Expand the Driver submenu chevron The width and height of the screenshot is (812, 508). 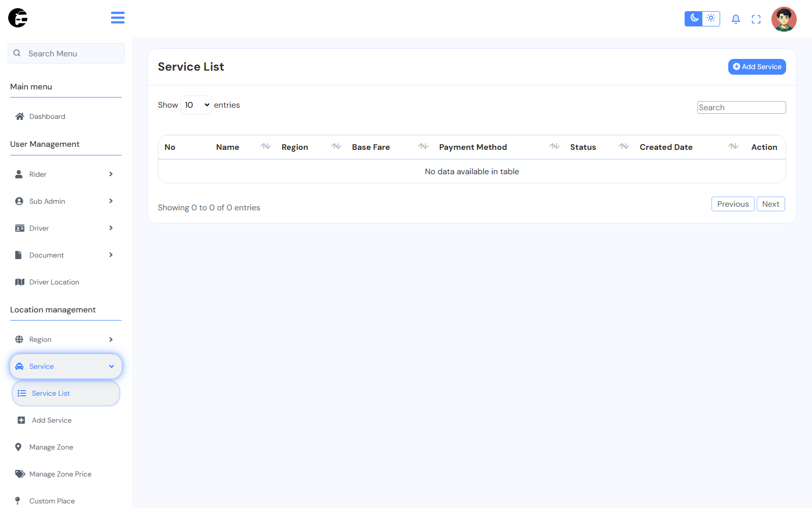tap(111, 228)
